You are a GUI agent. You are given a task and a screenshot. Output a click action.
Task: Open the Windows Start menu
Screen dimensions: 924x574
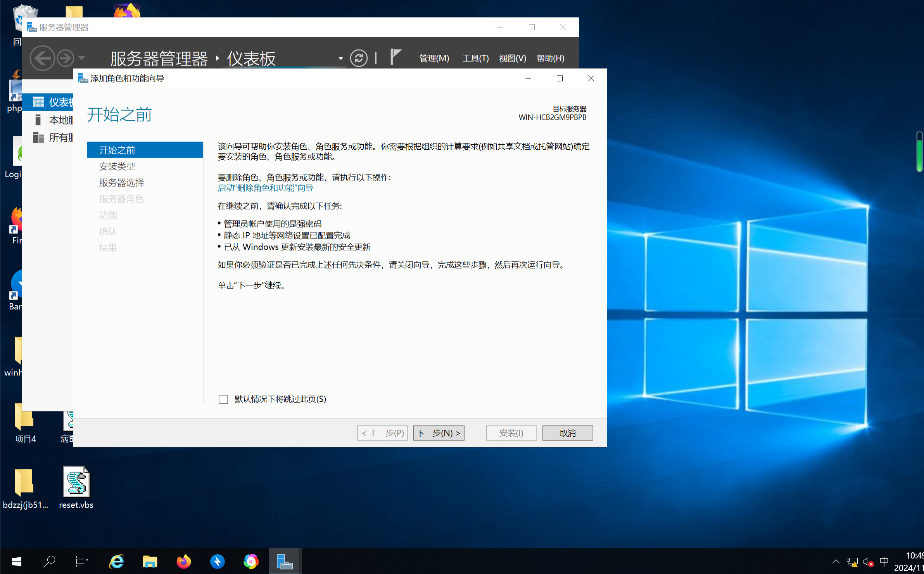tap(17, 561)
